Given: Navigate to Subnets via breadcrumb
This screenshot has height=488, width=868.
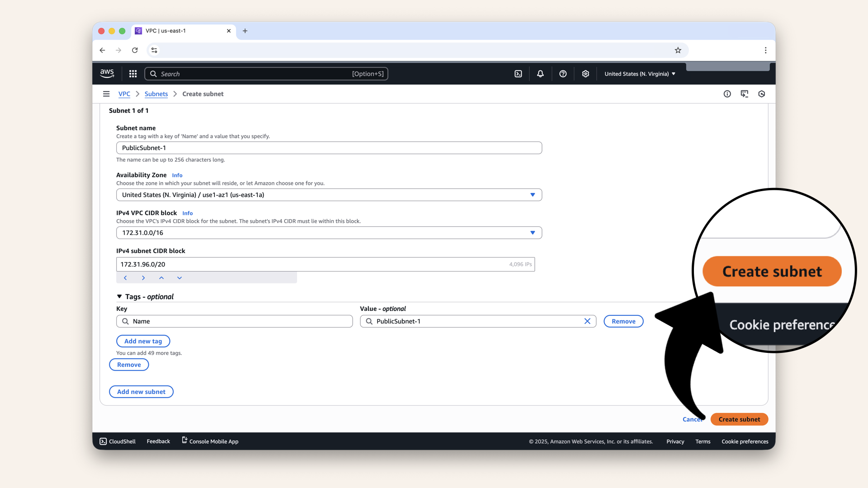Looking at the screenshot, I should click(x=156, y=94).
